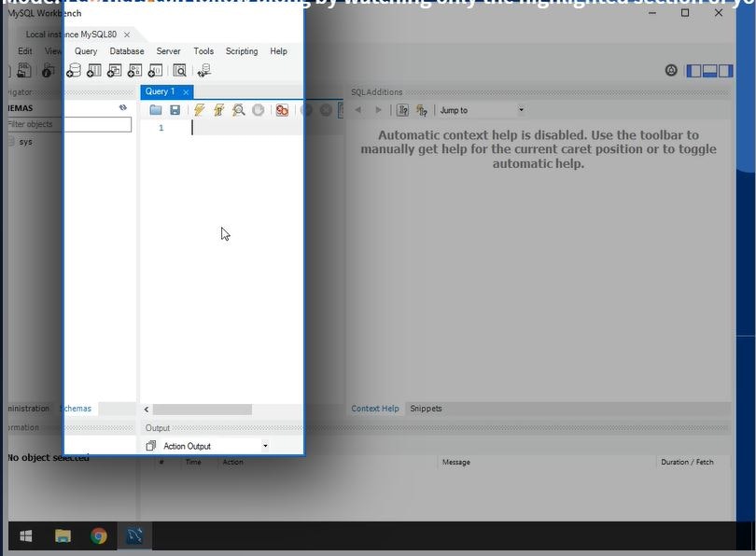Open the Scripting menu
Viewport: 756px width, 556px height.
coord(242,51)
